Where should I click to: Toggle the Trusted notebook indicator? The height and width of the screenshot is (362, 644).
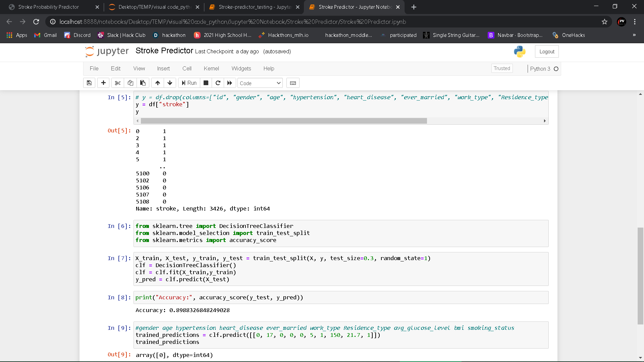502,68
